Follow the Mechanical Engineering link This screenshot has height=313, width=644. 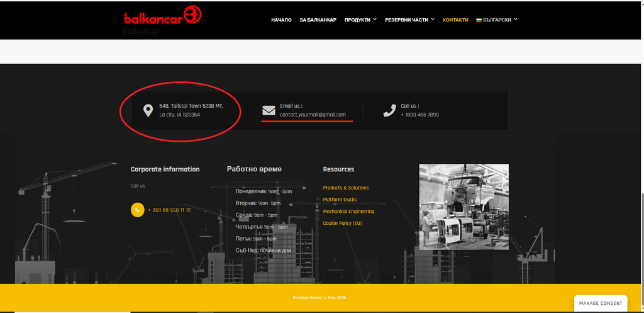(348, 212)
